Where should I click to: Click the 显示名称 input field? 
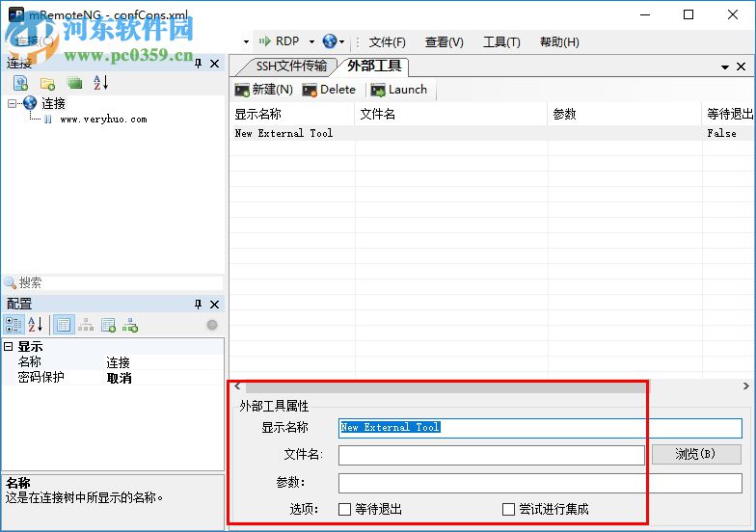coord(540,428)
